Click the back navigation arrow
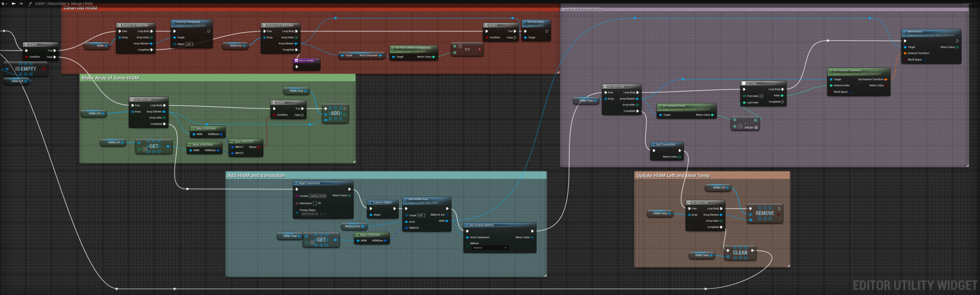The image size is (980, 295). pyautogui.click(x=13, y=4)
